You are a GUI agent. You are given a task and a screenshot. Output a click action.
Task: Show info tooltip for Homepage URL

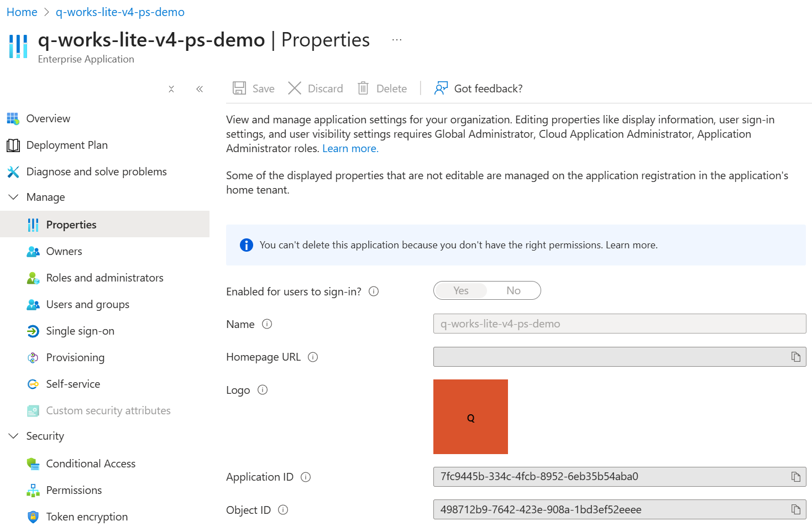click(313, 357)
